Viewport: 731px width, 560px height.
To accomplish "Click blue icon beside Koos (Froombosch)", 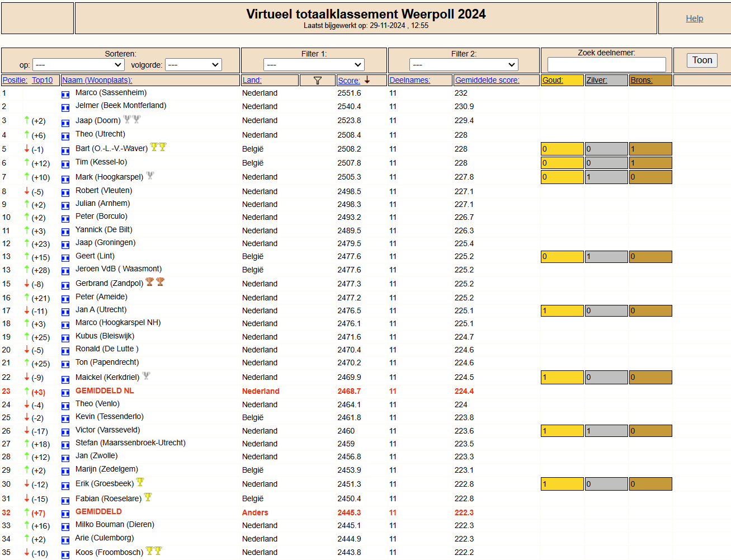I will click(x=65, y=554).
